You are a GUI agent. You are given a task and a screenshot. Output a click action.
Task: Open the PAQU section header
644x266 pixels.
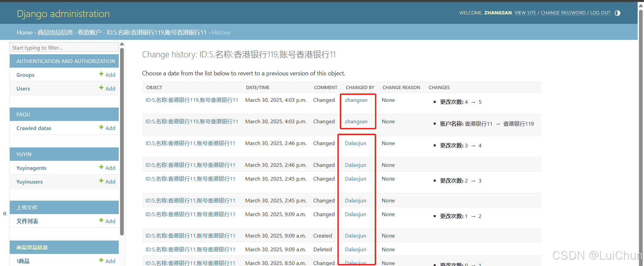tap(23, 114)
